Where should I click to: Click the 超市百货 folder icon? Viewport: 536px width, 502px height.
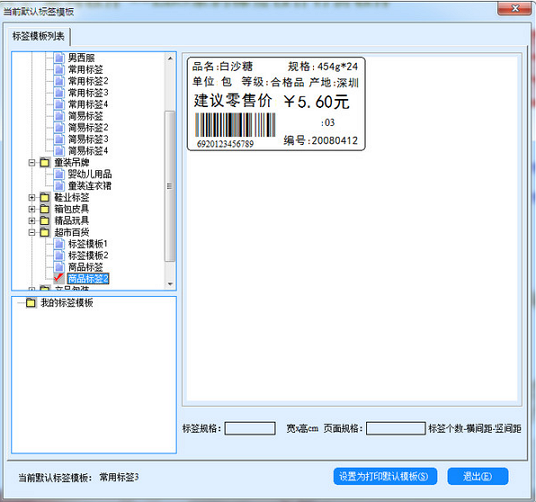tap(45, 232)
